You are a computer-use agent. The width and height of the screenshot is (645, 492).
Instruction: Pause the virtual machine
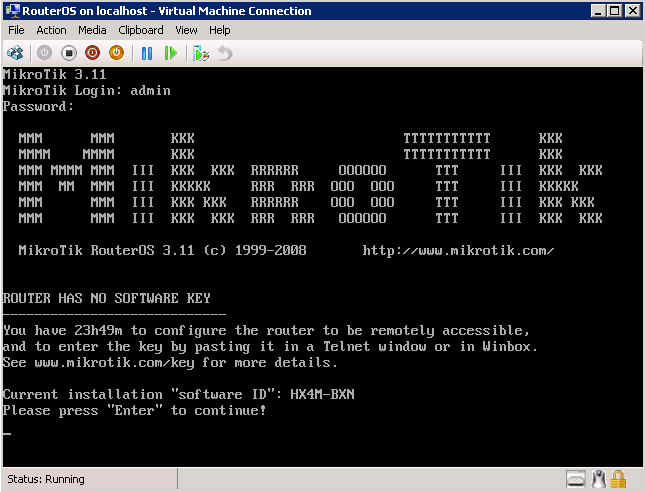tap(147, 53)
